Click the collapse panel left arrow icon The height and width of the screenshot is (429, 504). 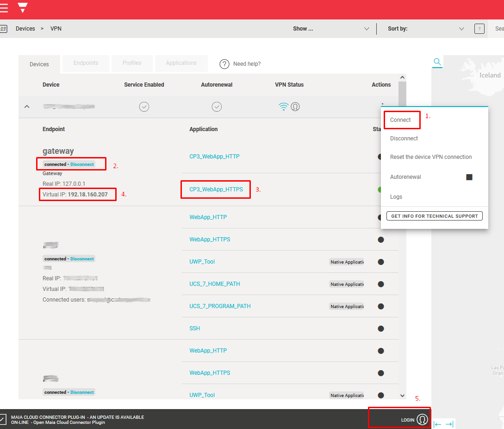pyautogui.click(x=437, y=424)
